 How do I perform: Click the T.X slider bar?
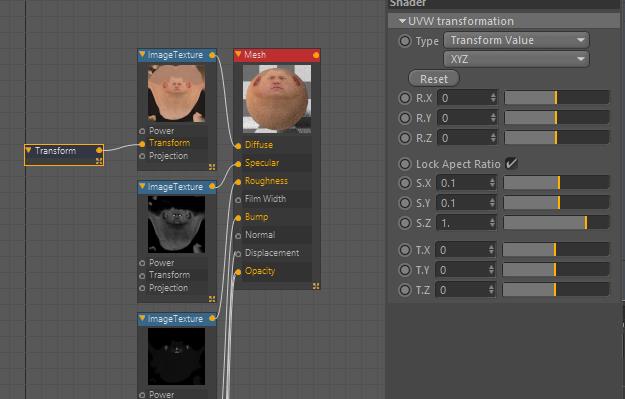(x=556, y=250)
